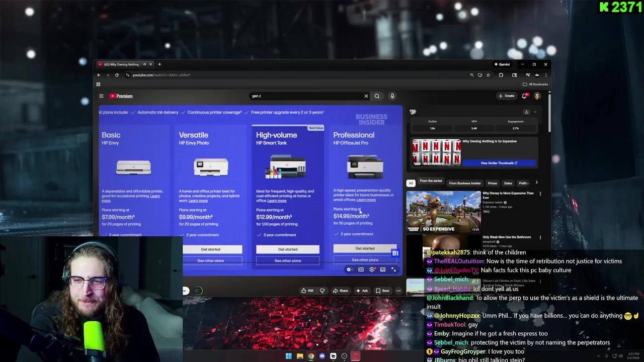Open OBS Studio from the taskbar
Screen dimensions: 644x362
click(x=344, y=356)
